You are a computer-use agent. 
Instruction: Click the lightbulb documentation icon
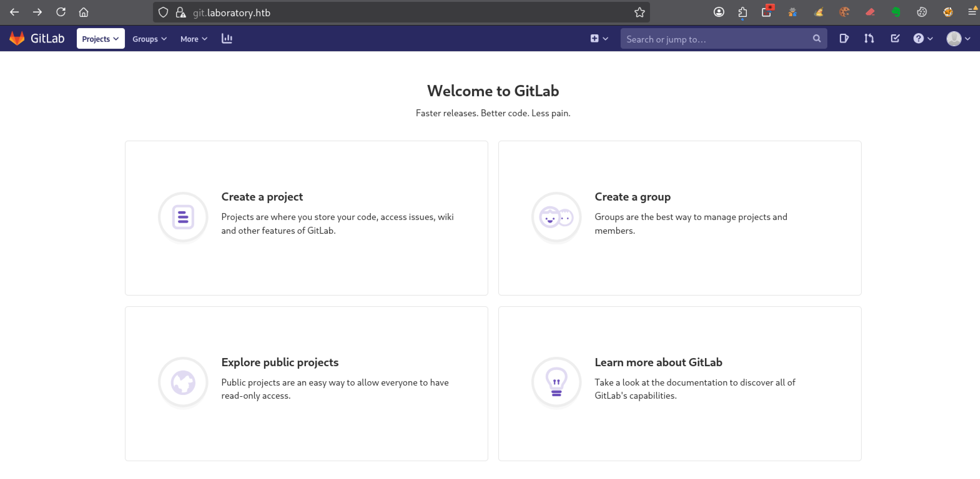click(x=556, y=382)
